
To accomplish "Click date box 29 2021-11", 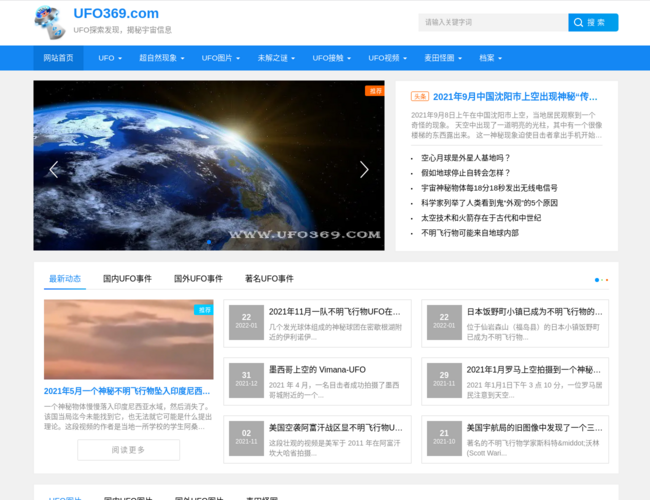I will pyautogui.click(x=444, y=380).
